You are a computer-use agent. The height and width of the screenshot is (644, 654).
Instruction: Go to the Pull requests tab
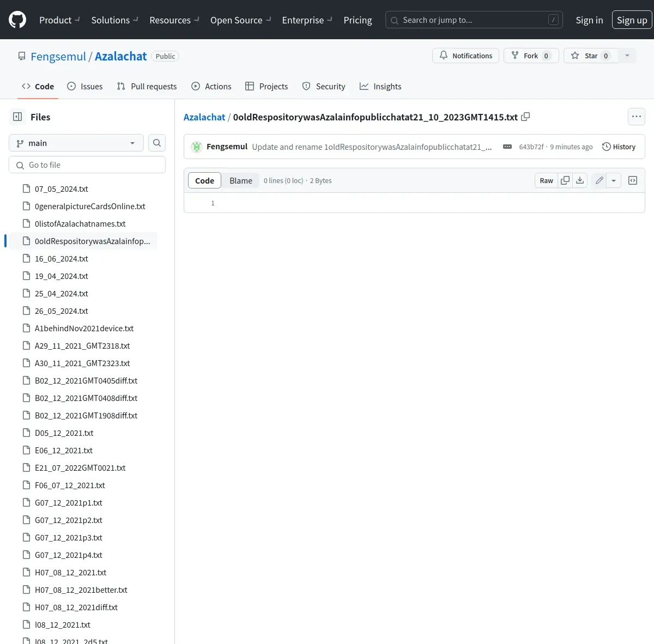(147, 86)
